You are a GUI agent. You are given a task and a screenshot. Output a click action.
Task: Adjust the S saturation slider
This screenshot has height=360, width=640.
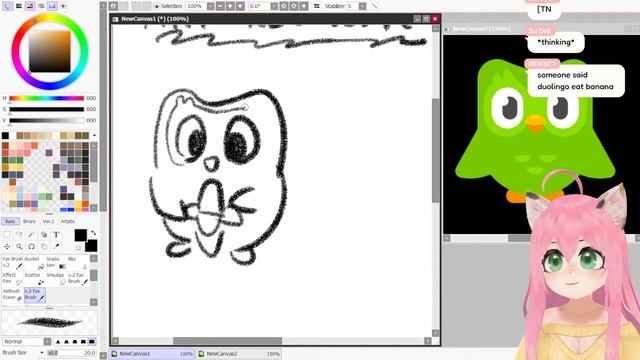(47, 109)
